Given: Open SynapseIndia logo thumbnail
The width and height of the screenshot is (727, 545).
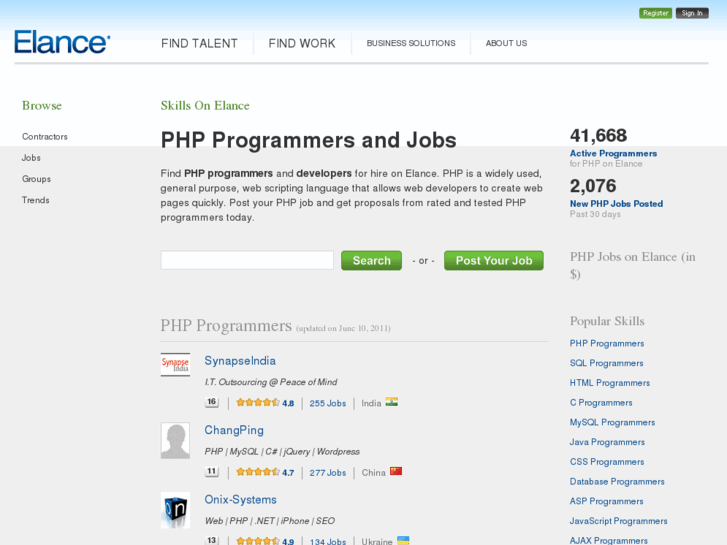Looking at the screenshot, I should point(175,365).
